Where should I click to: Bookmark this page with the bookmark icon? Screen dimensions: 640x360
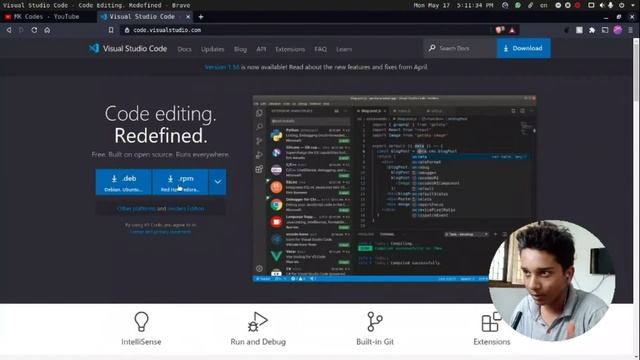click(111, 30)
